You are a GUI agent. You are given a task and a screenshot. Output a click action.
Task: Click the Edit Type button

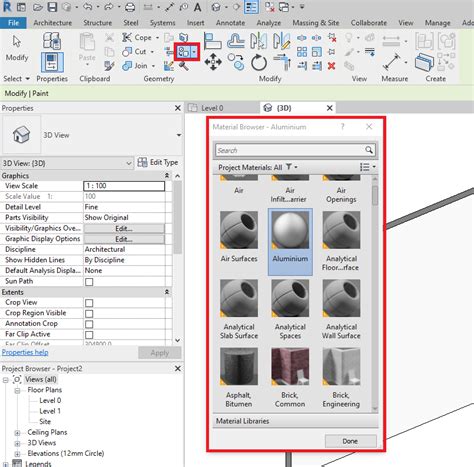[x=158, y=163]
